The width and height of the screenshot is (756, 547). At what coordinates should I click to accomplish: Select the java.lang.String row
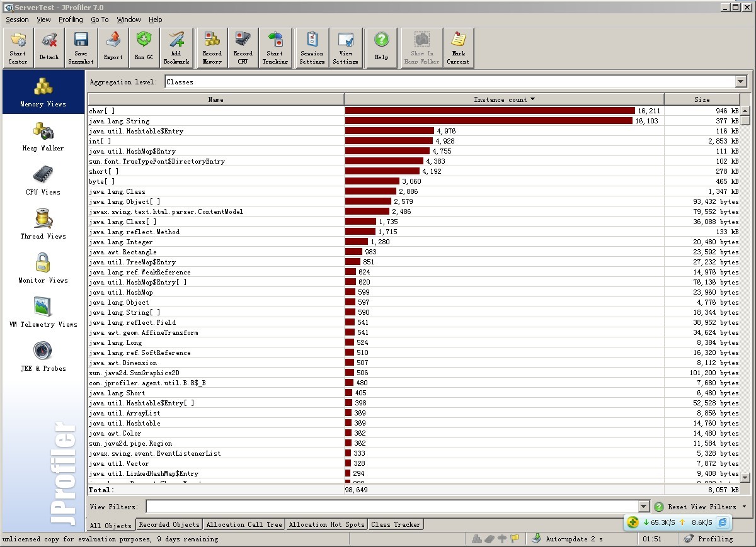[414, 121]
